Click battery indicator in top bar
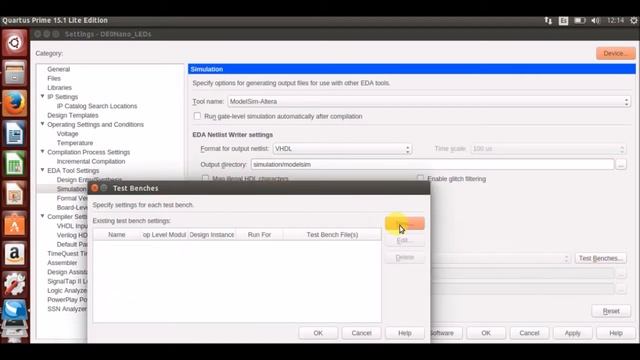 tap(580, 20)
